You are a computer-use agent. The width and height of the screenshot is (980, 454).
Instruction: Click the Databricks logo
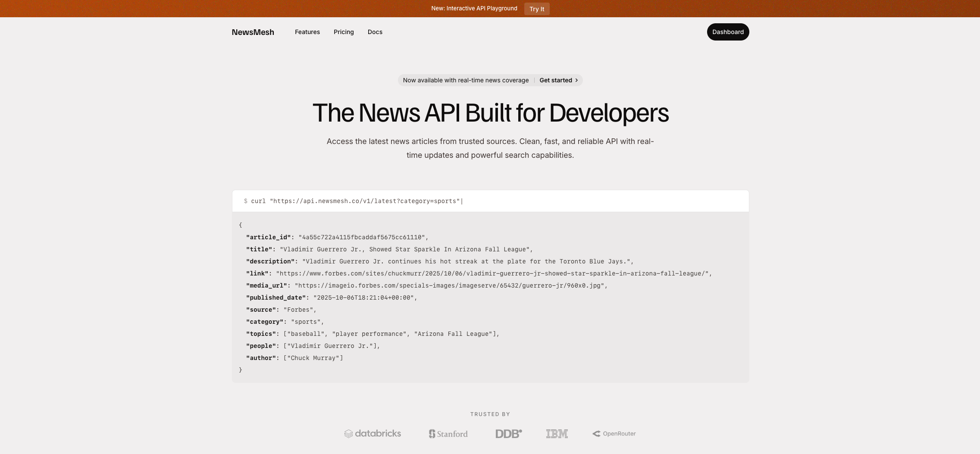click(x=373, y=434)
